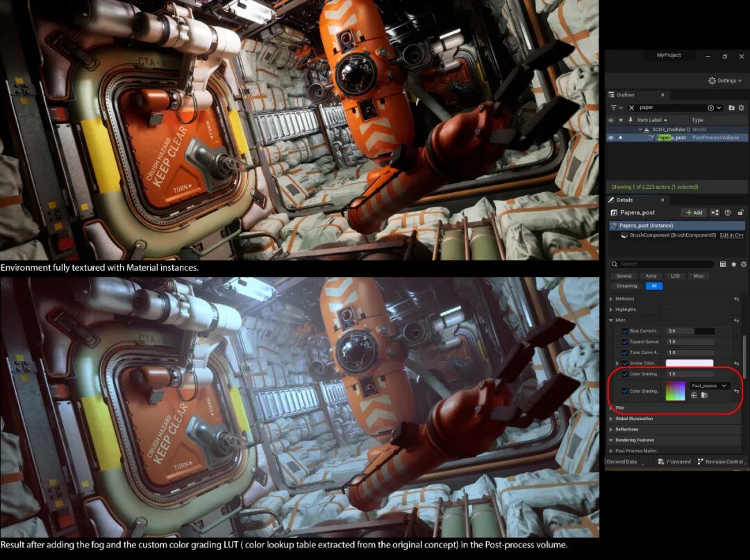Image resolution: width=750 pixels, height=560 pixels.
Task: Click the browse to asset folder icon
Action: point(705,395)
